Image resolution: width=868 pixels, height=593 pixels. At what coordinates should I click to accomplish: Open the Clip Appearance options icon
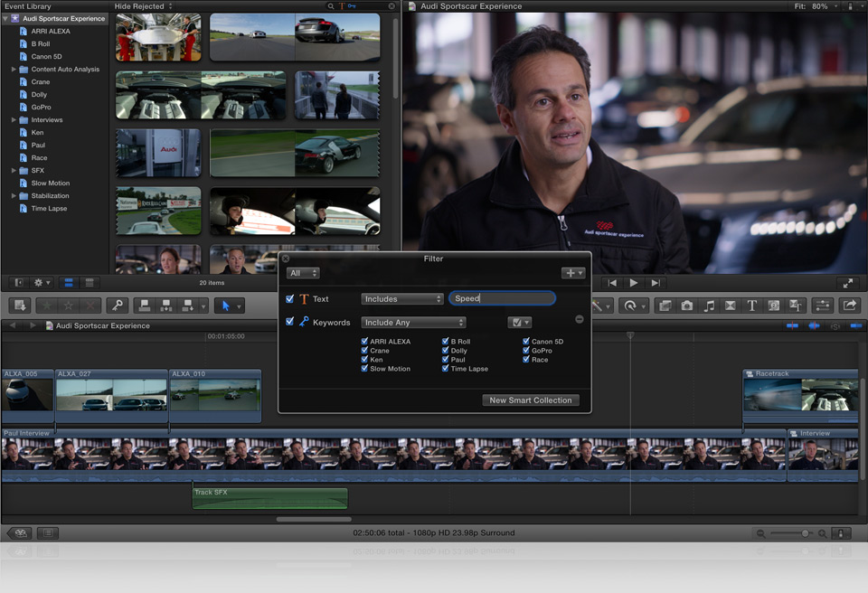pyautogui.click(x=841, y=533)
